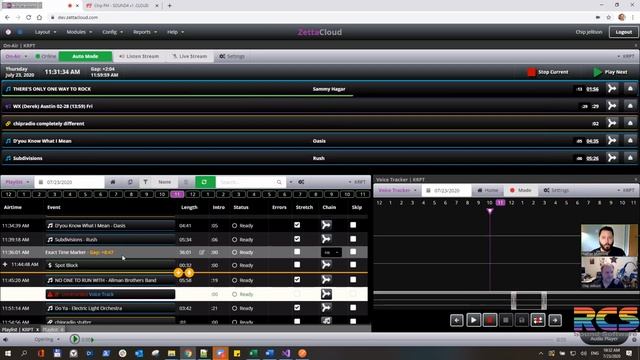Click playlist copy icon next to home
Viewport: 640px width, 360px height.
point(130,182)
